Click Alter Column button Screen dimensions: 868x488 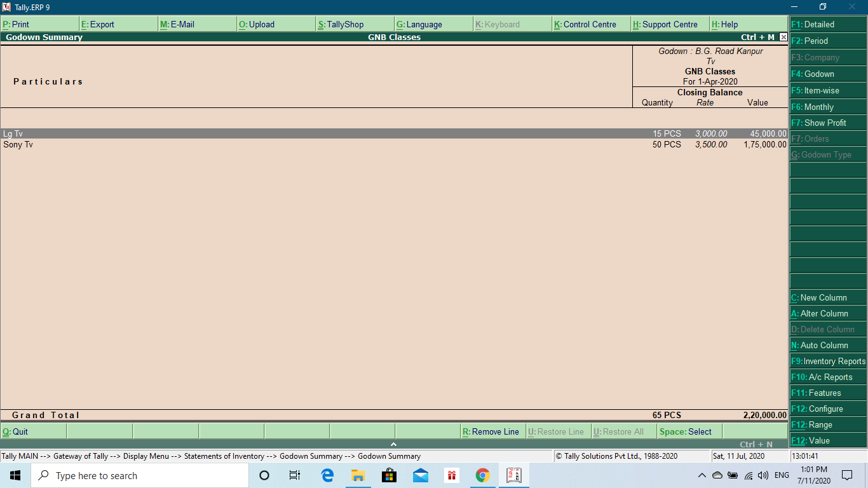tap(828, 313)
